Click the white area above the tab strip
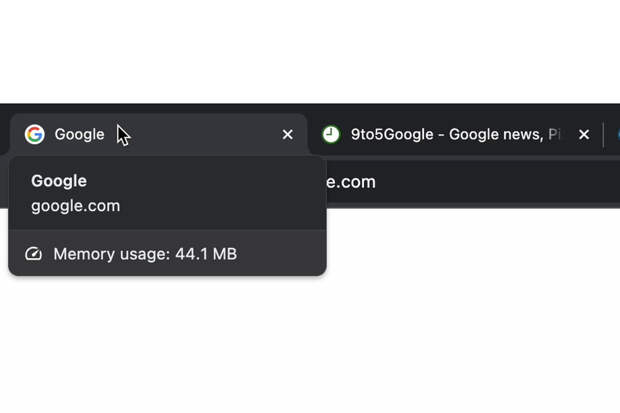The width and height of the screenshot is (620, 413). (310, 50)
